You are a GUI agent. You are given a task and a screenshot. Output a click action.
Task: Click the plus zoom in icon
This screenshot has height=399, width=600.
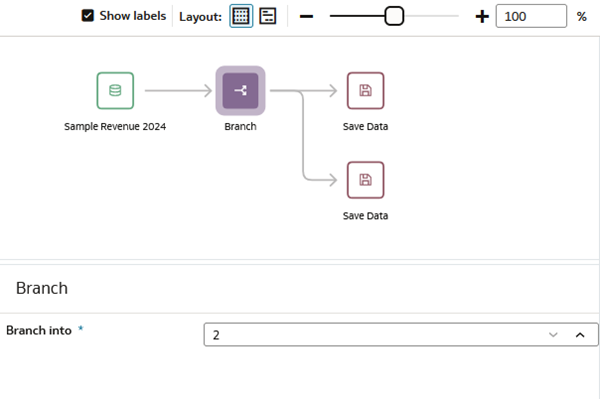tap(482, 16)
